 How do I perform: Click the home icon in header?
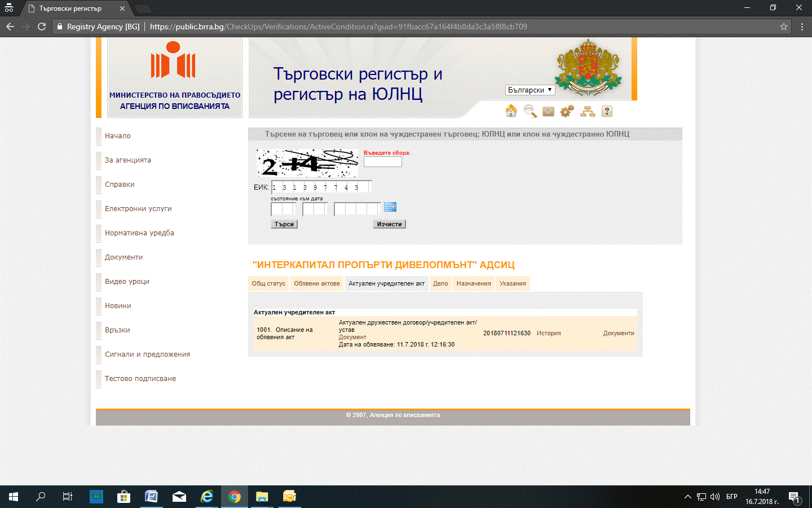point(511,111)
